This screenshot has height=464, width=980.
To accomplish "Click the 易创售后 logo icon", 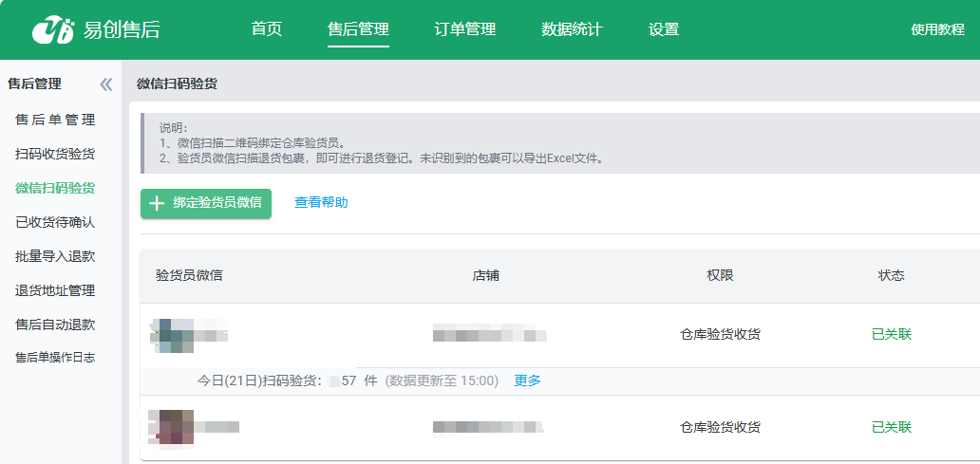I will 52,29.
